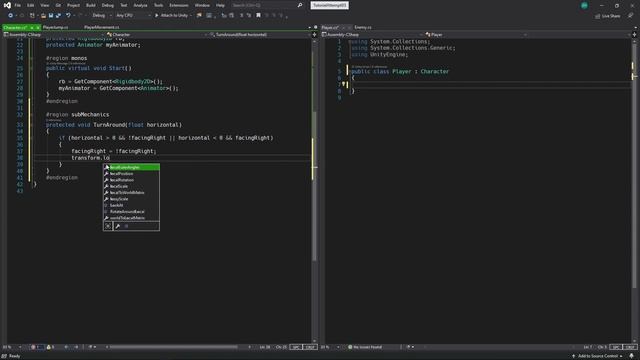Click the search magnifier icon

click(300, 5)
